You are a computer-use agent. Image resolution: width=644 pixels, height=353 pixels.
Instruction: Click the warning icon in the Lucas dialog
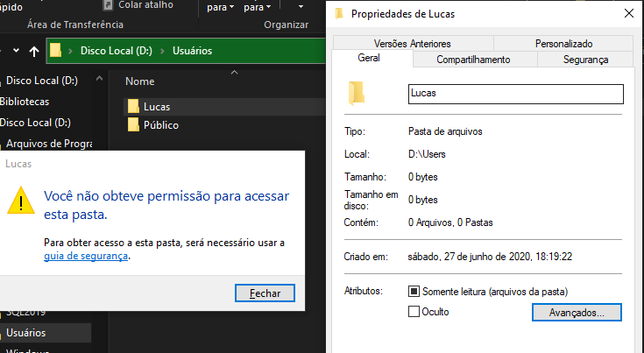coord(21,201)
